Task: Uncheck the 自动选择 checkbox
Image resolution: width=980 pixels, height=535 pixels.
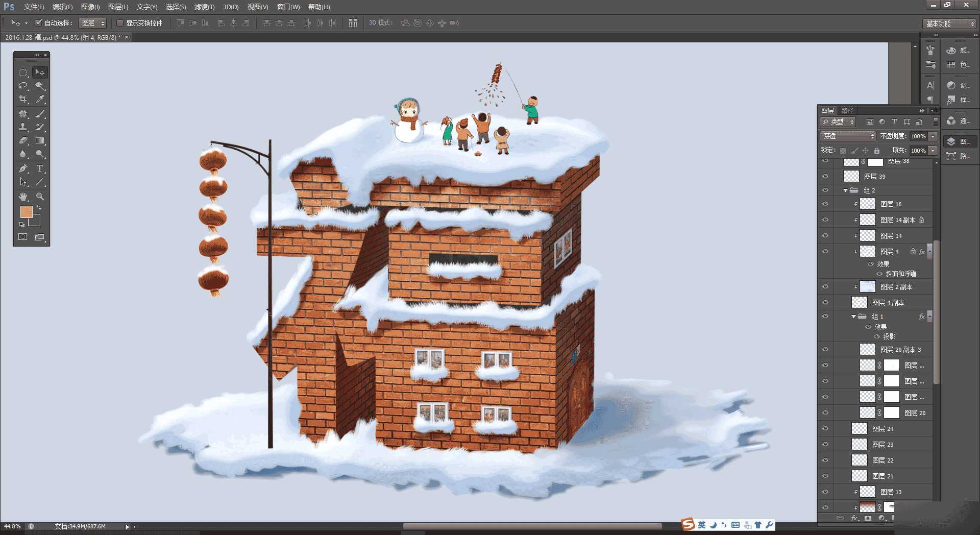Action: click(38, 23)
